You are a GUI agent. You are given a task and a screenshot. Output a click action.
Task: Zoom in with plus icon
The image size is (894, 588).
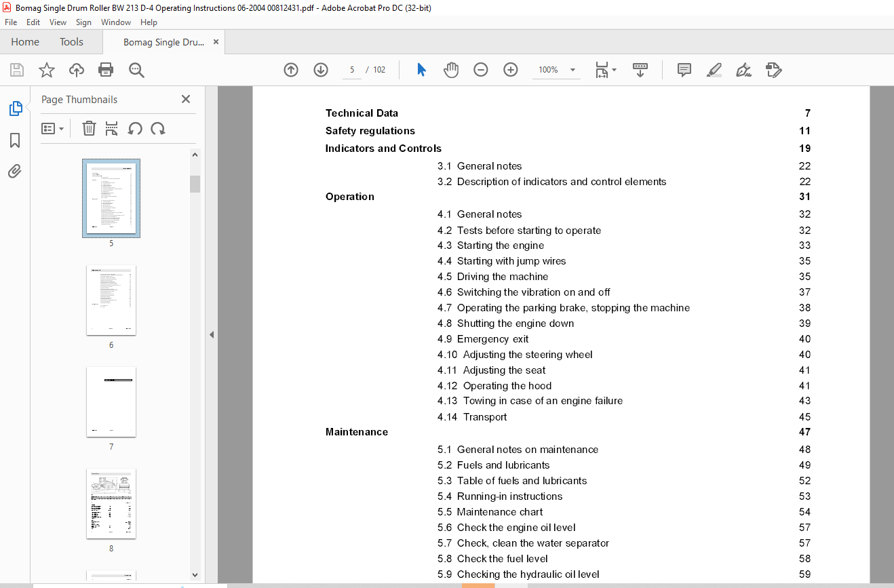coord(511,70)
